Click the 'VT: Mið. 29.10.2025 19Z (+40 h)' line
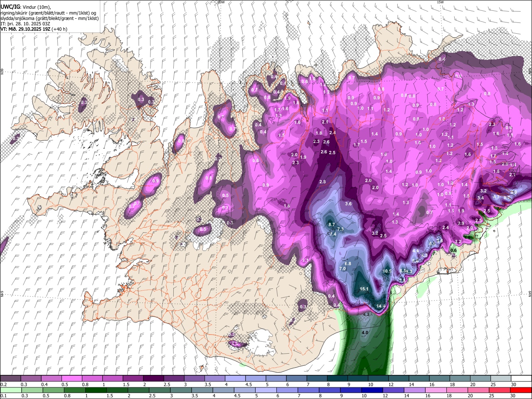This screenshot has width=532, height=399. pyautogui.click(x=34, y=29)
